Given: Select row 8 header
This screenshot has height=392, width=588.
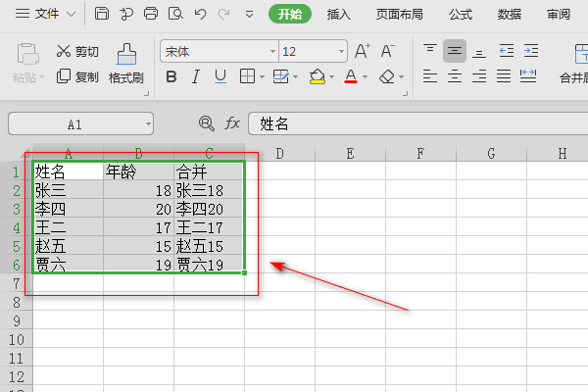Looking at the screenshot, I should 17,302.
